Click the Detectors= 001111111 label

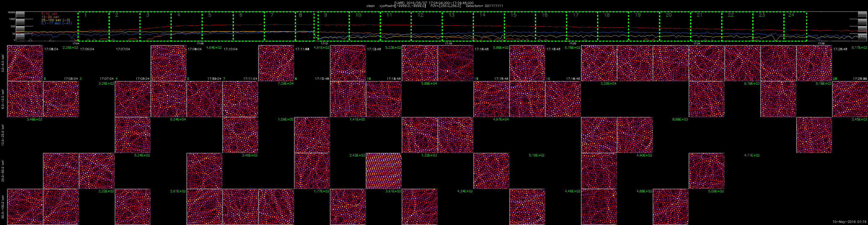(484, 6)
